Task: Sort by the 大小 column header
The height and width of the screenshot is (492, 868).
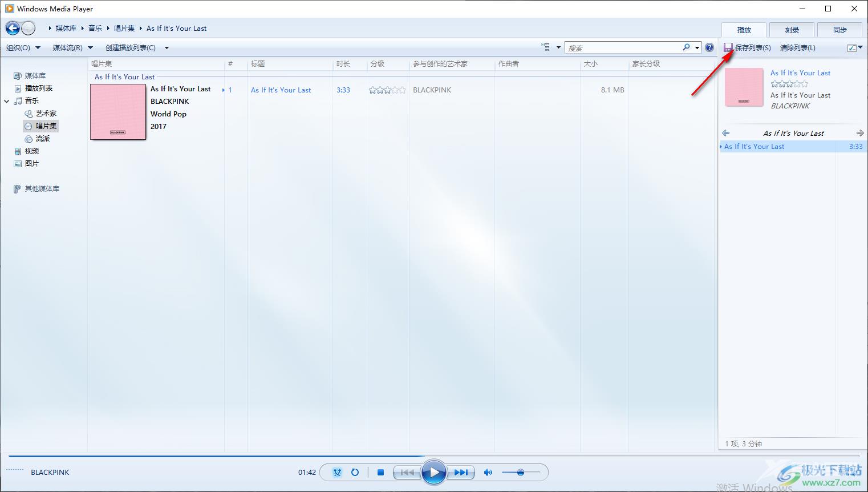Action: click(x=604, y=64)
